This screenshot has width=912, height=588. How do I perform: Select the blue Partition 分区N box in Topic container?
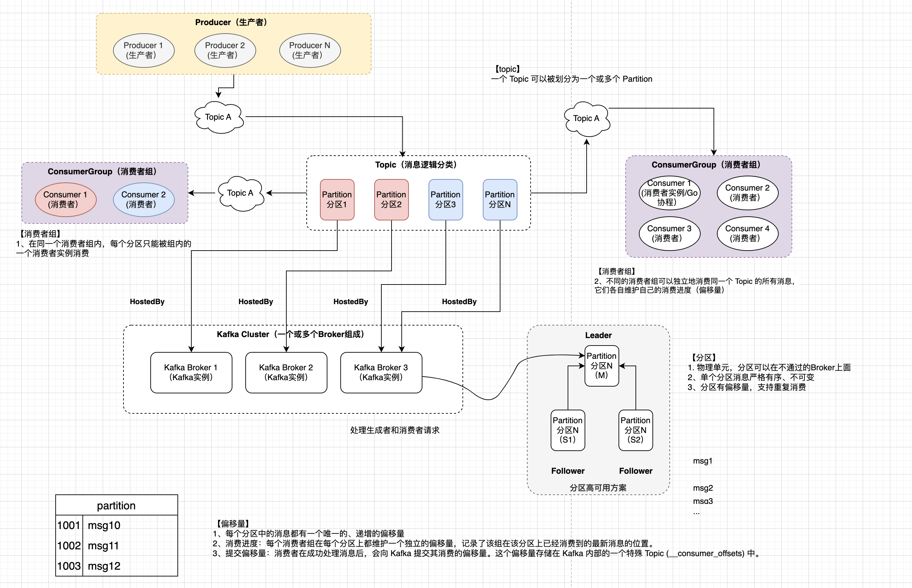(x=500, y=200)
